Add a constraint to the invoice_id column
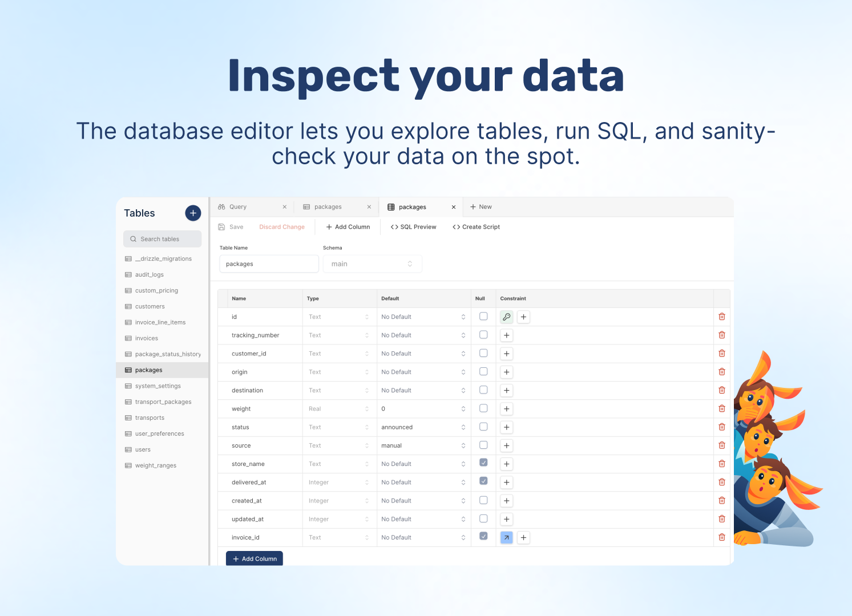852x616 pixels. (x=523, y=537)
